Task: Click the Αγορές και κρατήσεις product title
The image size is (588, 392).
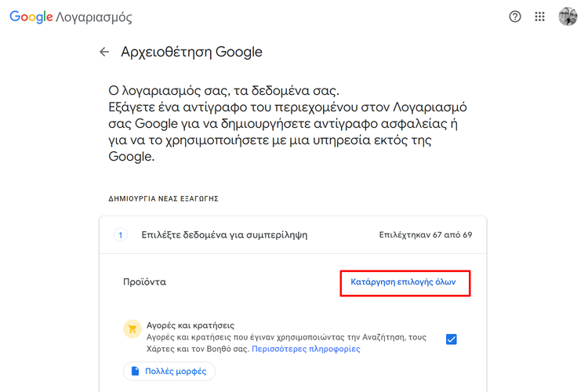Action: [x=191, y=325]
